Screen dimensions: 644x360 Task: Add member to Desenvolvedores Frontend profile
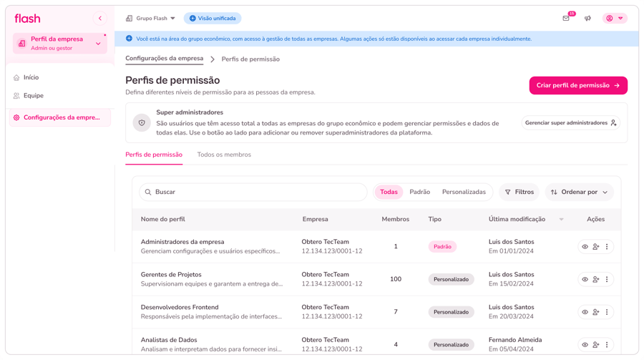[596, 312]
